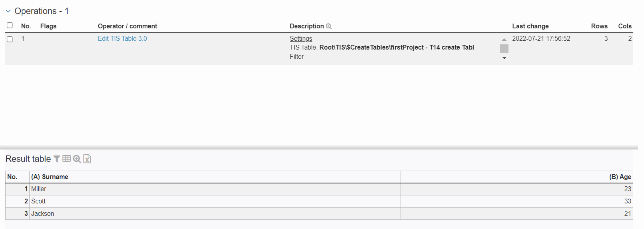Viewport: 644px width, 229px height.
Task: Toggle the select-all checkbox in Operations header
Action: click(10, 26)
